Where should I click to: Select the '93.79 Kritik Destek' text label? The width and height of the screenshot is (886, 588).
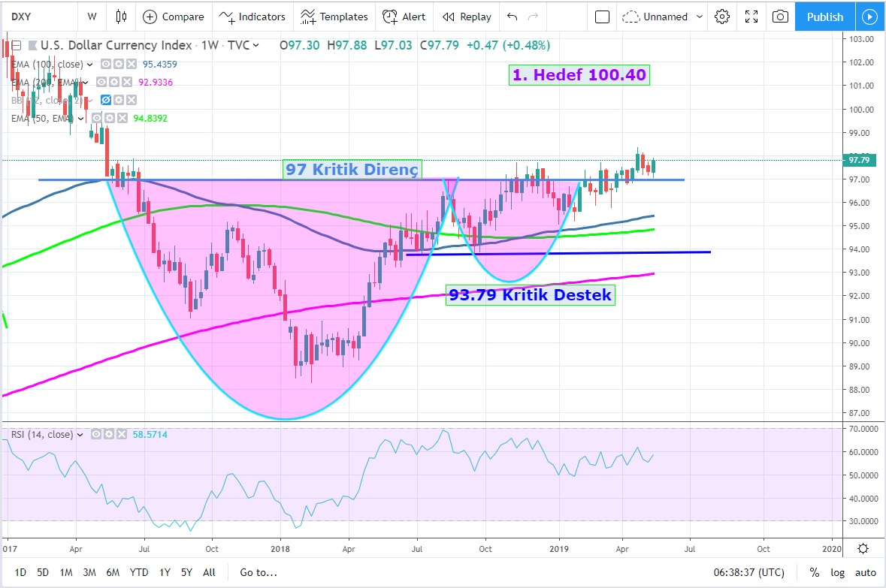(530, 295)
